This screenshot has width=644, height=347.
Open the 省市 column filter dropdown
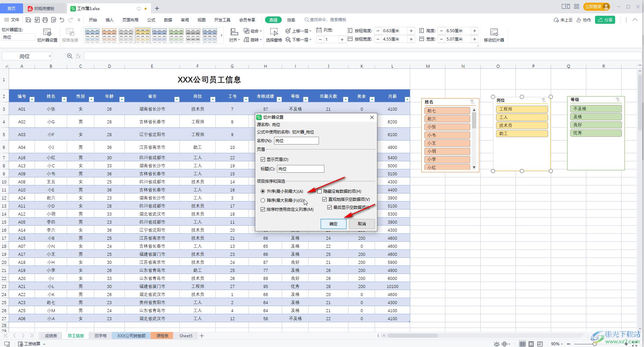[x=177, y=99]
